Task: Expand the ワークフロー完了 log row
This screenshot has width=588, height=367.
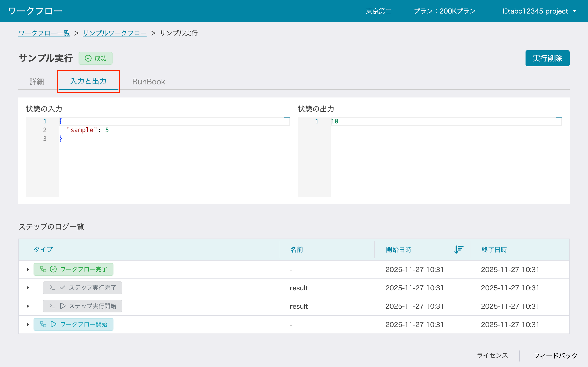Action: pos(28,270)
